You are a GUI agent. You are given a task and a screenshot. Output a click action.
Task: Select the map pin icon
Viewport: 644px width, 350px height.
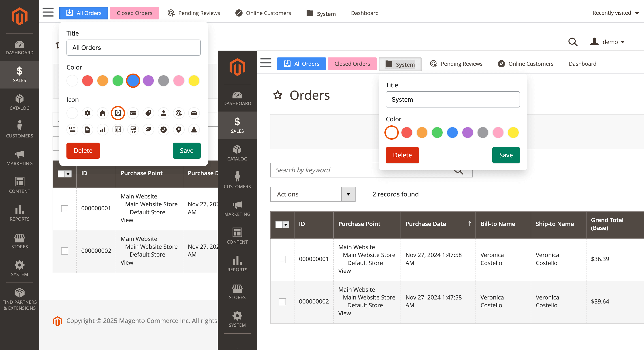(x=179, y=130)
